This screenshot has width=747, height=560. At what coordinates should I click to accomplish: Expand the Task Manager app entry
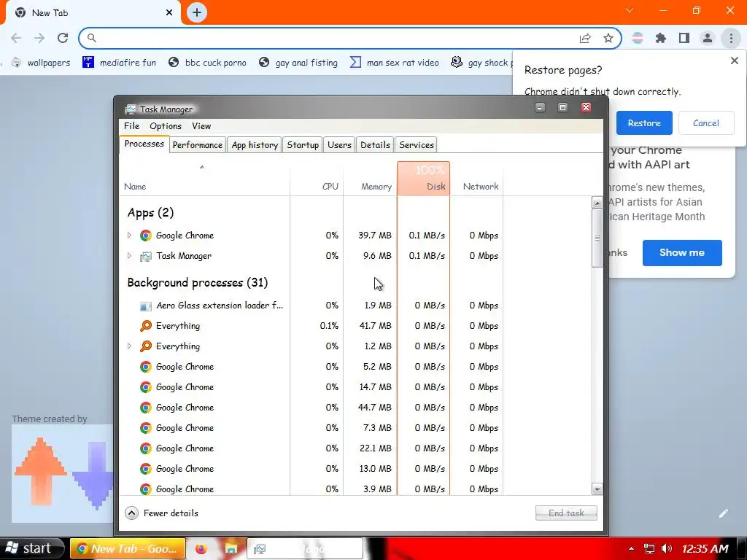129,256
